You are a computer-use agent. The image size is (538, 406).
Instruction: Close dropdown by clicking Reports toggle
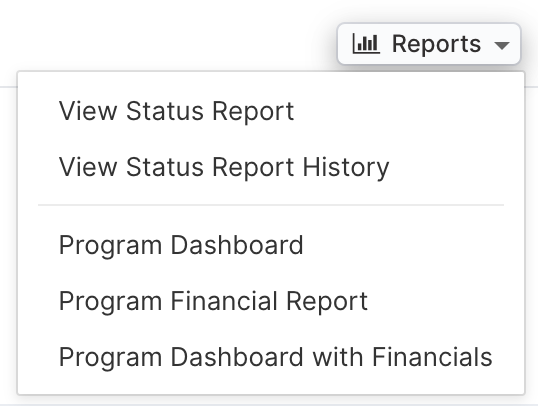coord(429,44)
